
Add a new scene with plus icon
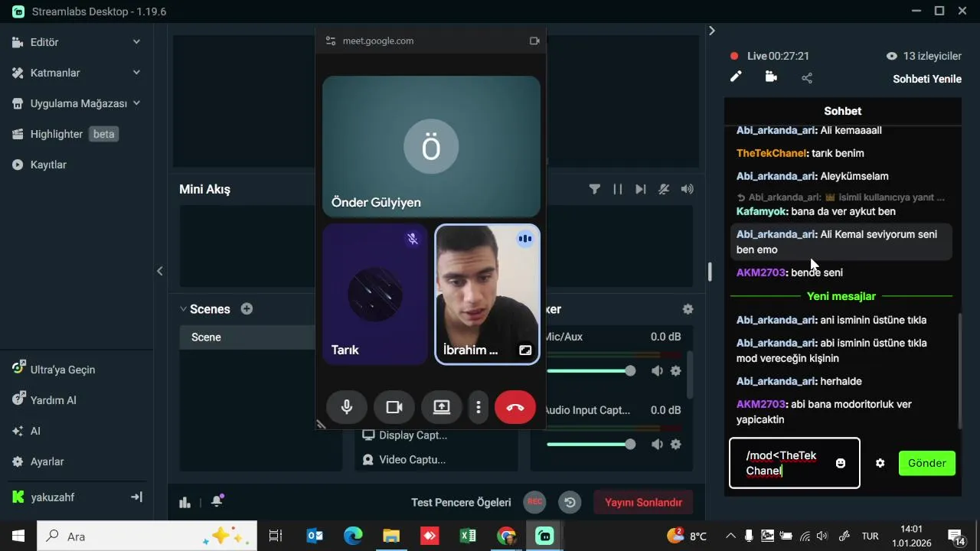pyautogui.click(x=247, y=309)
